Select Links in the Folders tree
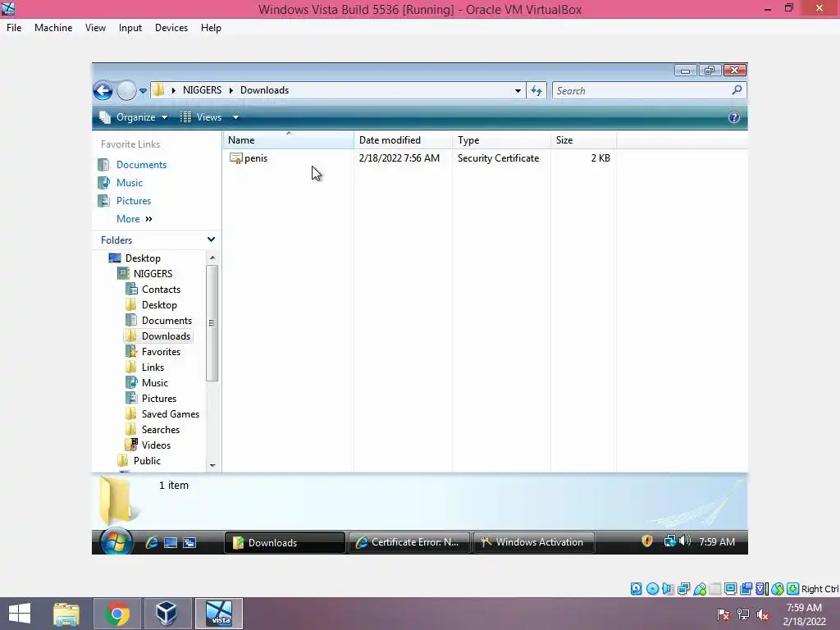 [153, 367]
